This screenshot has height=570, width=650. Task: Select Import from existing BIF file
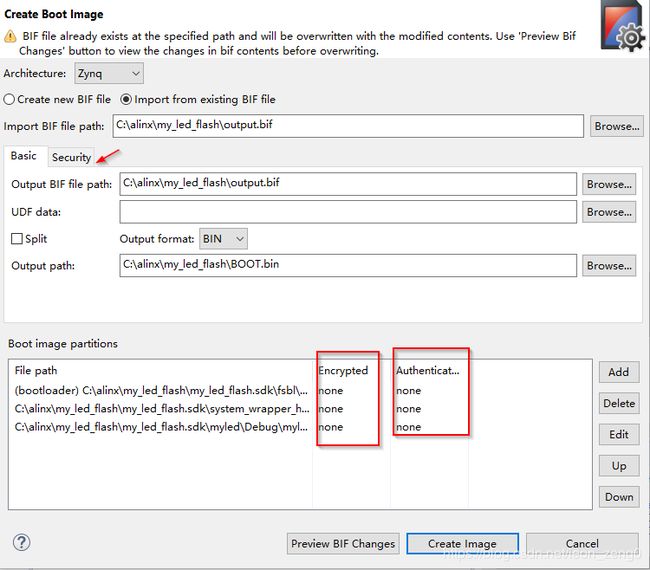tap(198, 99)
